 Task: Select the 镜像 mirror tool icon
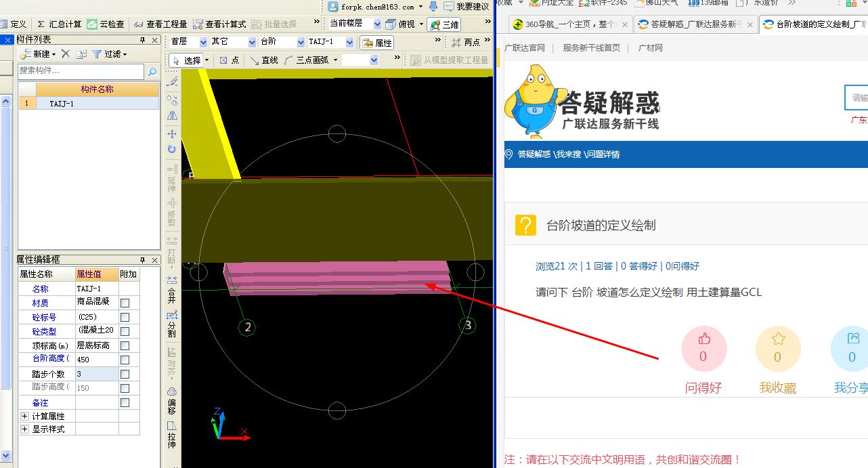[x=172, y=116]
